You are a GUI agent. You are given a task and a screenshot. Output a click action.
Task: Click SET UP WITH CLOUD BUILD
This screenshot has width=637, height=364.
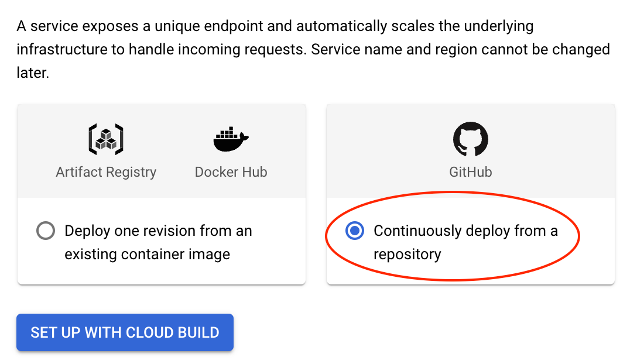[125, 332]
